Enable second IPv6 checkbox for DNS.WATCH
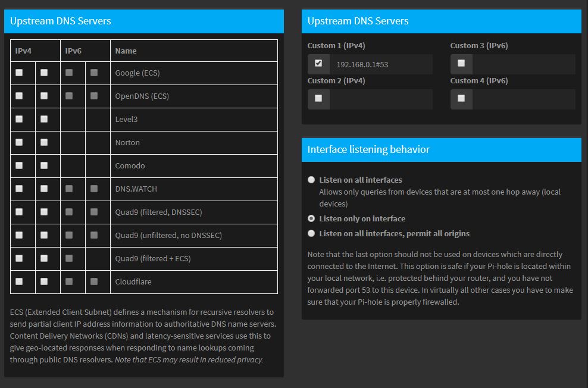 [x=94, y=189]
